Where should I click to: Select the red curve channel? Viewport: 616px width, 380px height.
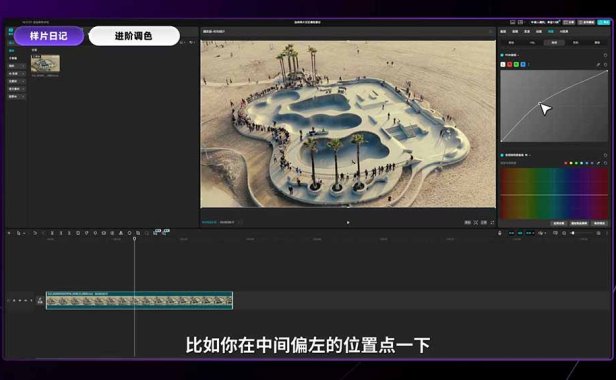(510, 64)
